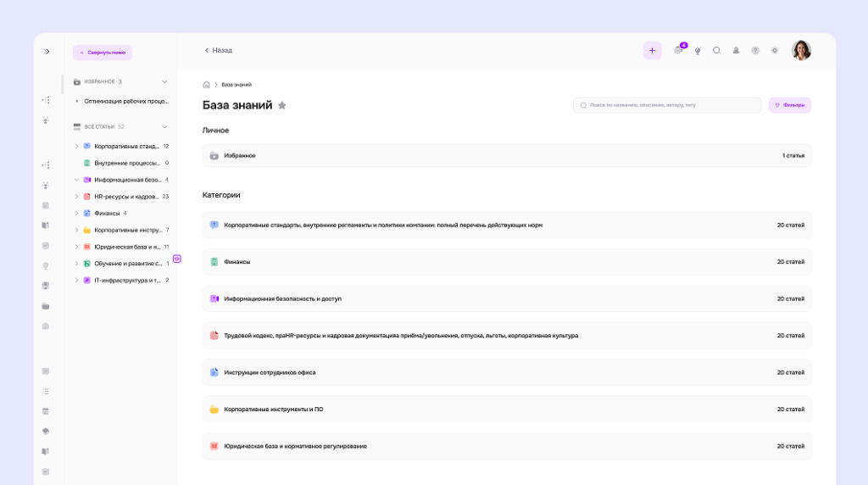Screen dimensions: 868x485
Task: Open settings via the gear icon
Action: [x=775, y=51]
